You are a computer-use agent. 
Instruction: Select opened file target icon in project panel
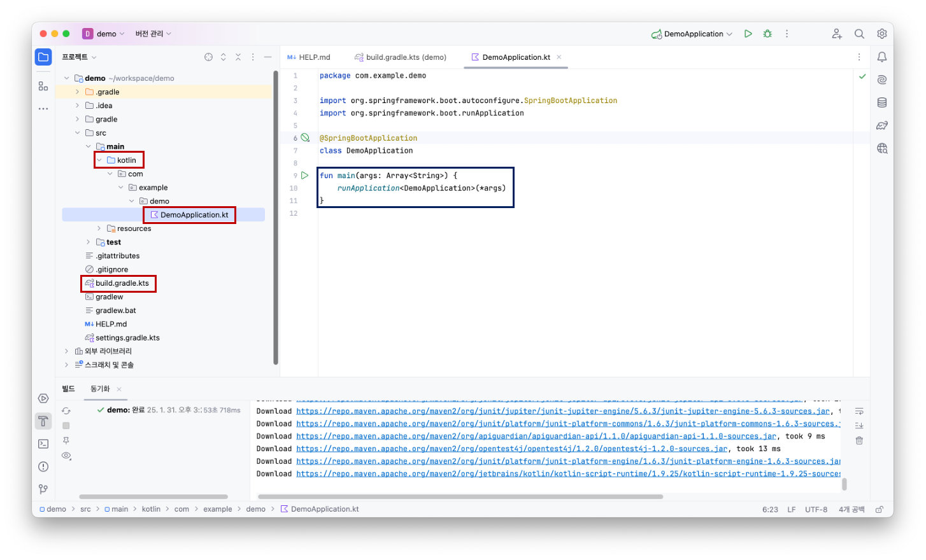(208, 57)
